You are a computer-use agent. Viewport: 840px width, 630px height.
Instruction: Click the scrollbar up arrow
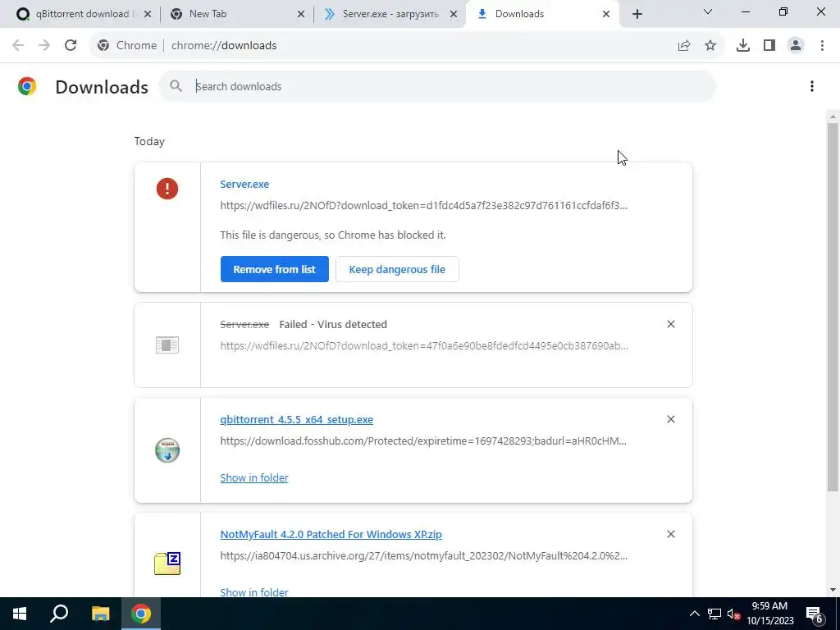tap(833, 116)
